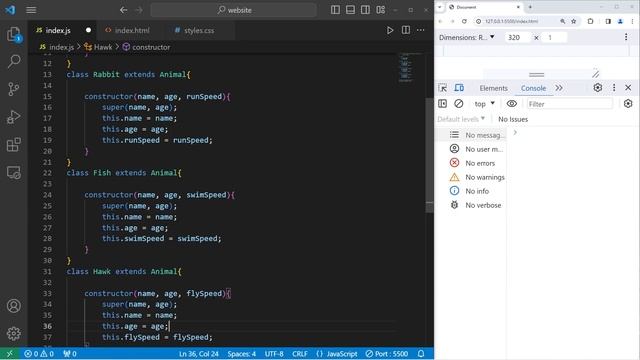Open device toolbar more options
640x360 pixels.
tap(626, 37)
